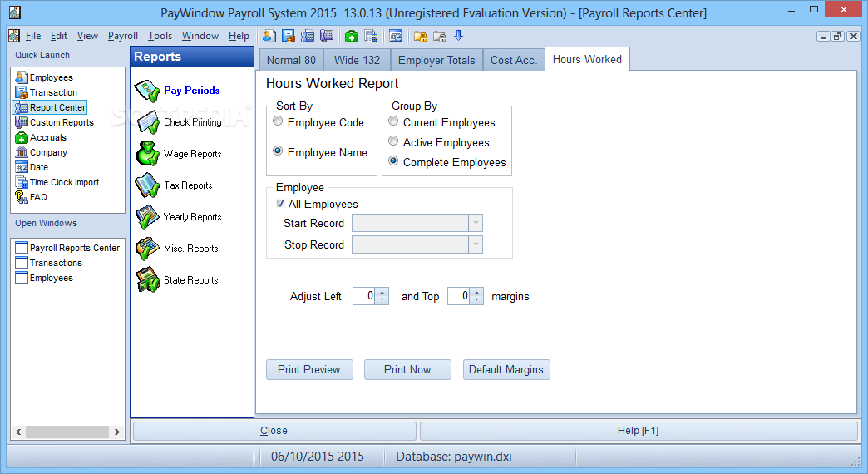This screenshot has width=868, height=474.
Task: Click the yellow unlocked folder toolbar icon
Action: tap(421, 36)
